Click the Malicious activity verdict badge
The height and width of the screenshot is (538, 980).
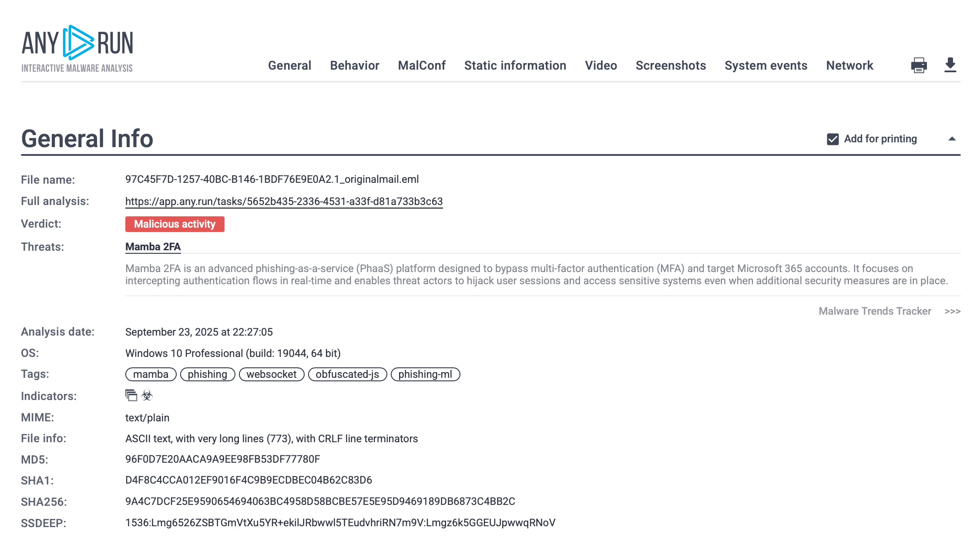(175, 224)
